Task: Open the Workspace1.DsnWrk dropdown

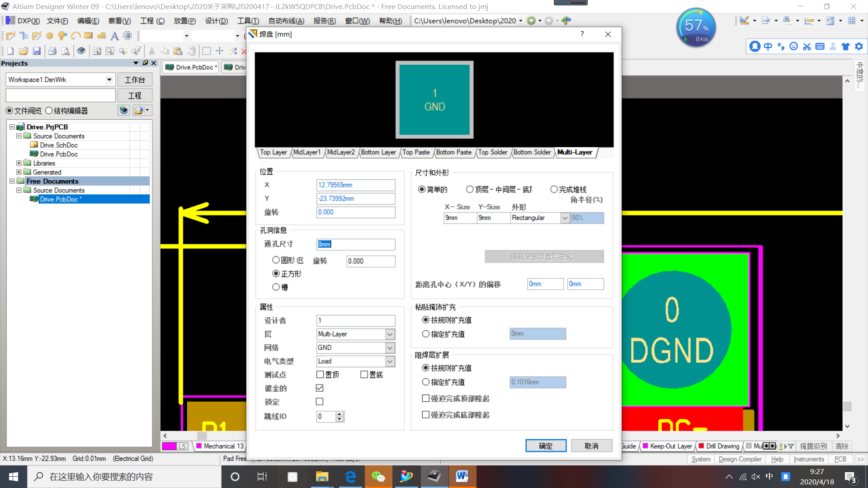Action: tap(109, 80)
